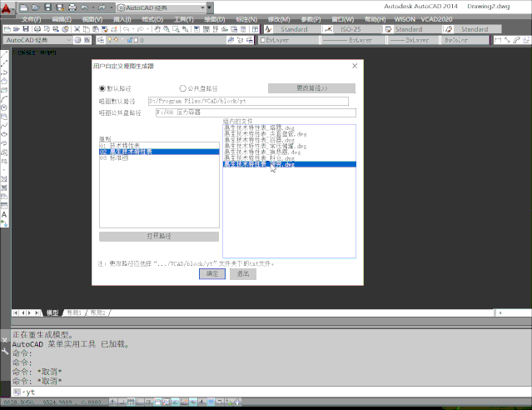Select the default path radio button

[102, 88]
